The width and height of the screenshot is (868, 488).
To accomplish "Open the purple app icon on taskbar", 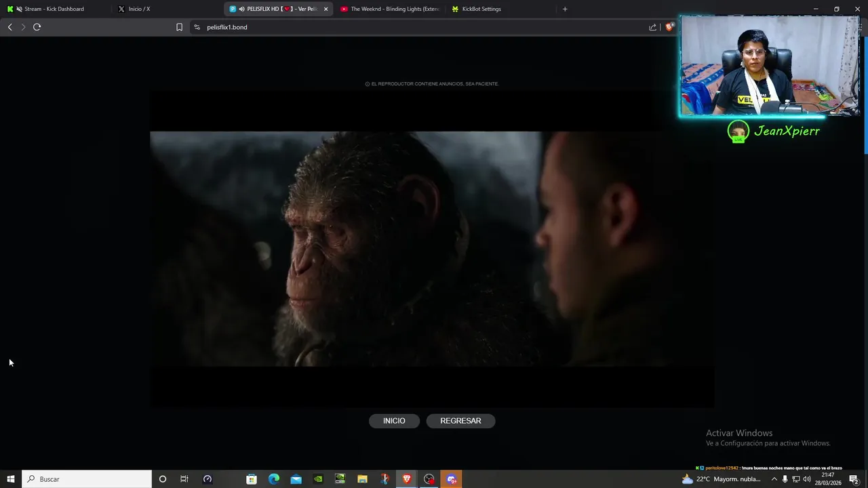I will (x=452, y=479).
